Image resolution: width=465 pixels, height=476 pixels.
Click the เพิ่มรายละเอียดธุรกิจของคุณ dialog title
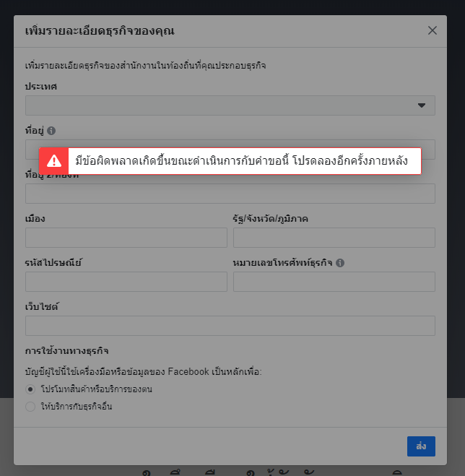click(100, 31)
